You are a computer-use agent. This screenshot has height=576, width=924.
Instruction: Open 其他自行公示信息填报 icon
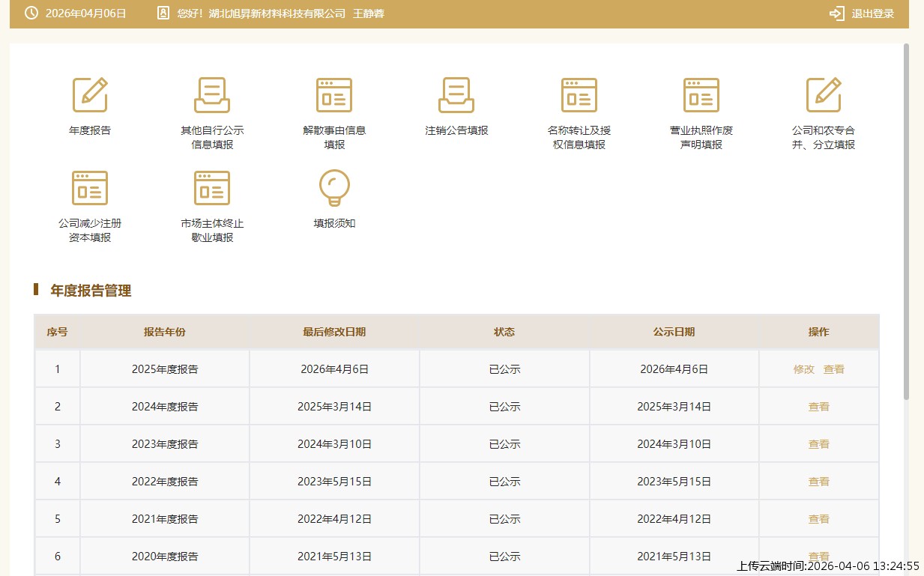coord(212,95)
